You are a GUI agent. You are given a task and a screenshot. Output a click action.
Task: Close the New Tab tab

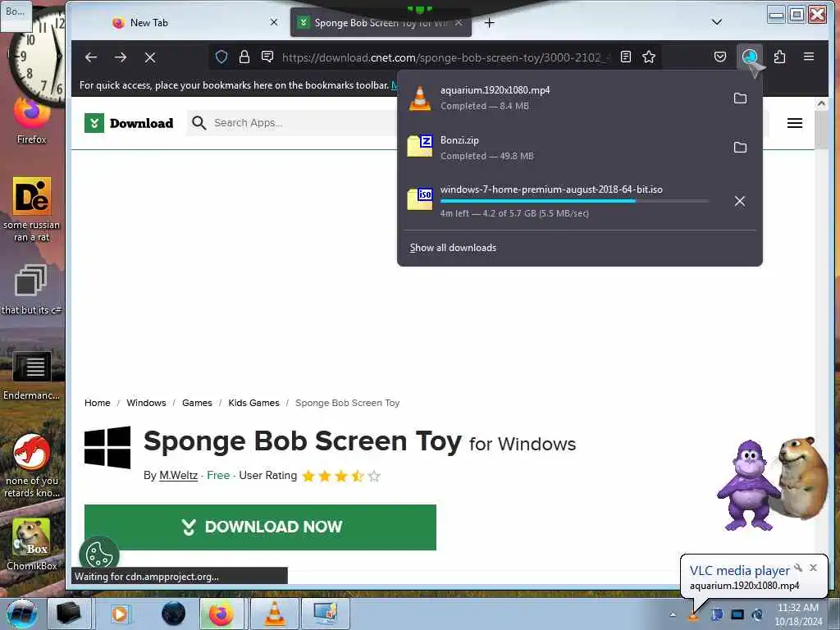274,22
